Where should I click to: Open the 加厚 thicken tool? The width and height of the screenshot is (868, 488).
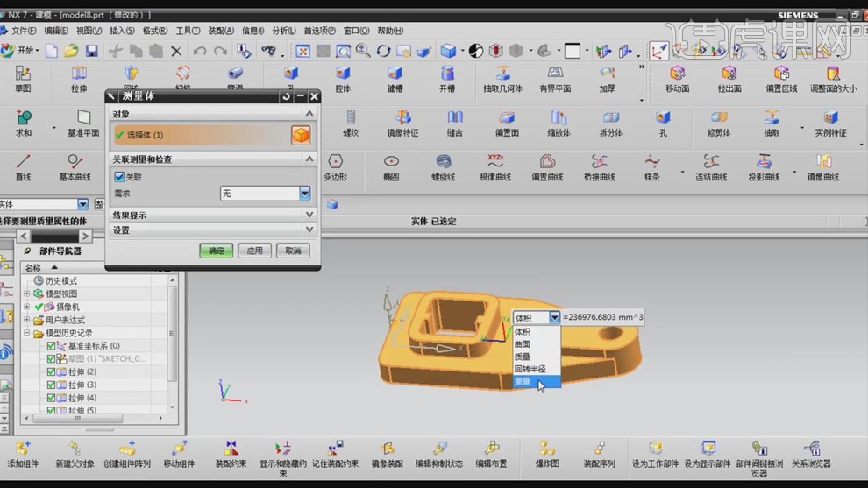point(608,79)
